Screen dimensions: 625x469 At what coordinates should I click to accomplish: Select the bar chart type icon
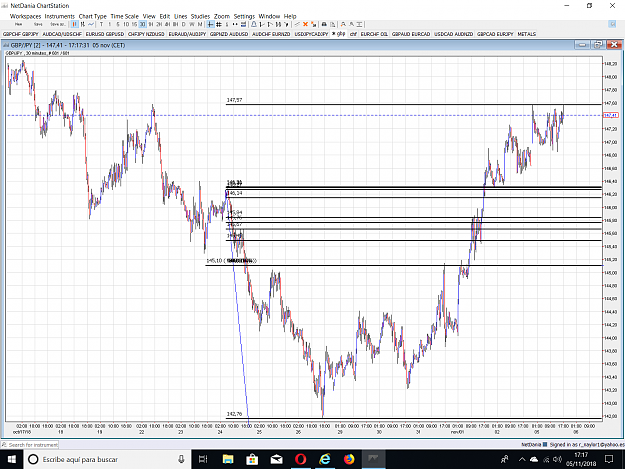click(x=83, y=24)
